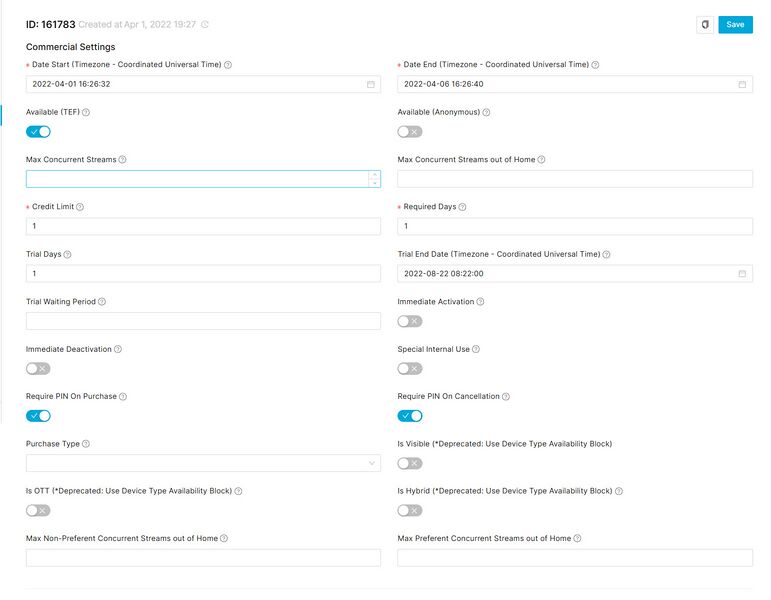Disable the Available (TEF) toggle
Screen dimensions: 771x600
tap(38, 132)
